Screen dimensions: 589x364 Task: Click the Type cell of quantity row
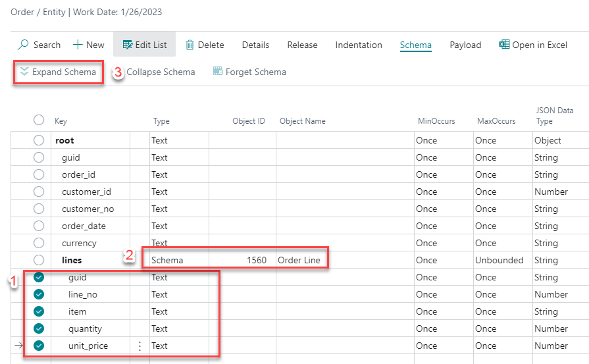[x=179, y=328]
